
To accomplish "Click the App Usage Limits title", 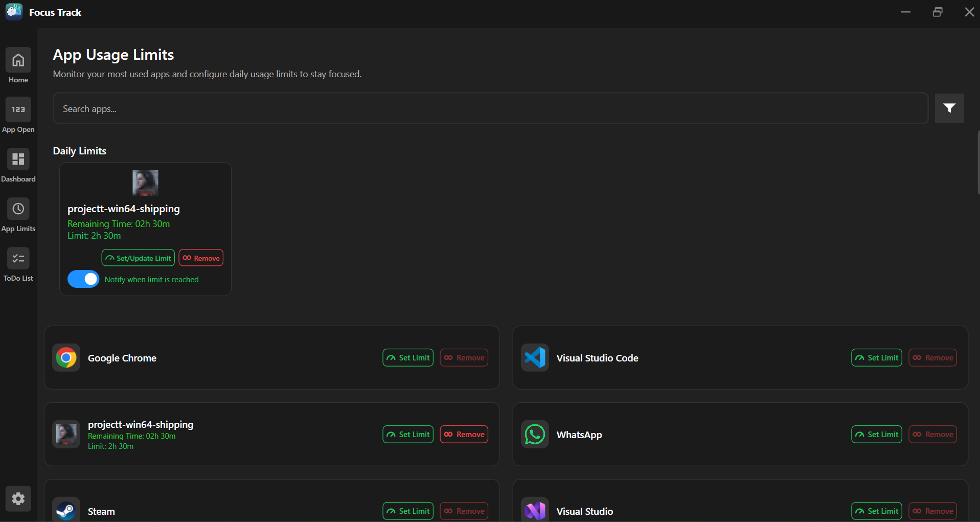I will [113, 55].
